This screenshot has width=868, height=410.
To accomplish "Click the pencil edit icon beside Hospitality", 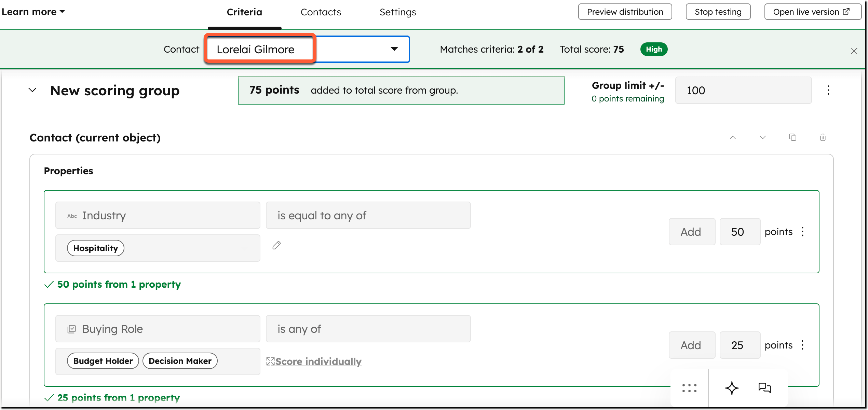I will [276, 245].
